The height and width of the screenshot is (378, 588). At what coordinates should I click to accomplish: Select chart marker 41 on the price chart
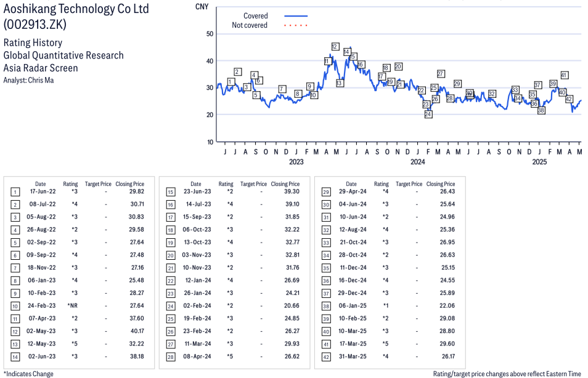[564, 75]
